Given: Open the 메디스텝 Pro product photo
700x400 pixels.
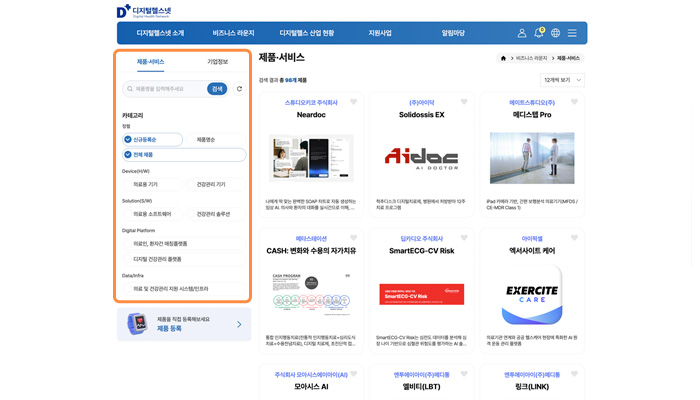Looking at the screenshot, I should [x=532, y=158].
